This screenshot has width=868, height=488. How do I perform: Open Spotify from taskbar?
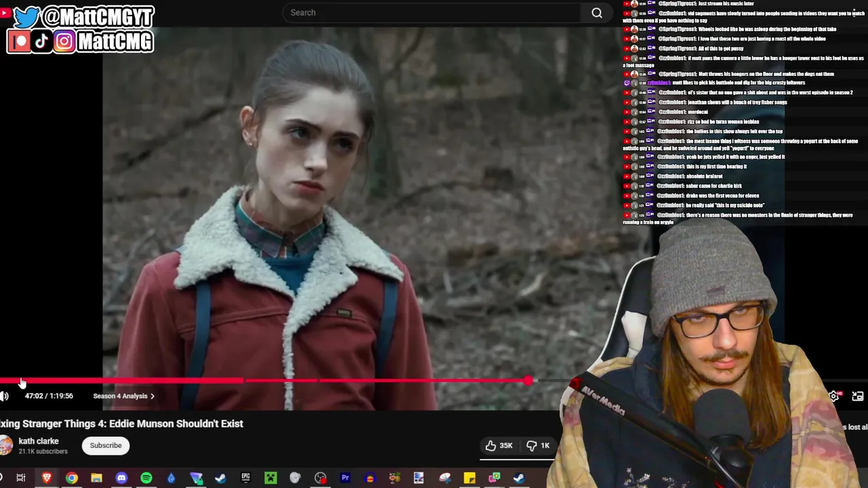(146, 479)
